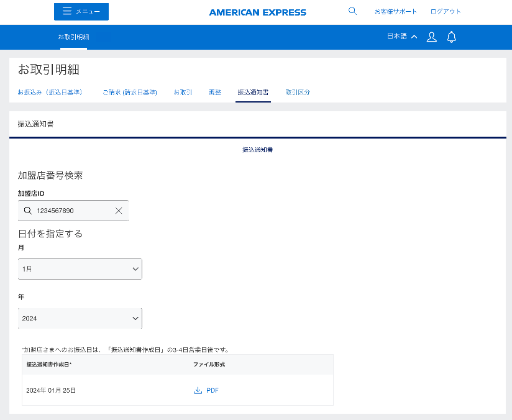Clear the merchant ID with the X icon
512x420 pixels.
coord(119,211)
